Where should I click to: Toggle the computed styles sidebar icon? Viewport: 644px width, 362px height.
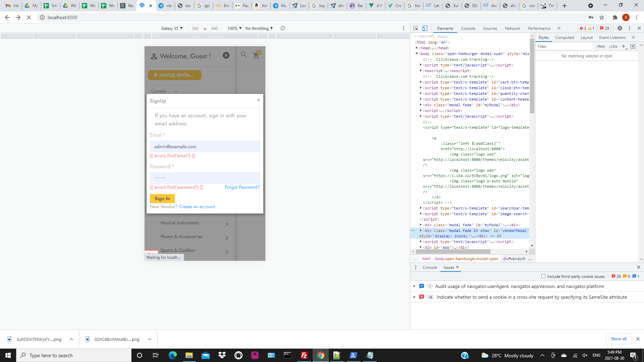pyautogui.click(x=633, y=47)
